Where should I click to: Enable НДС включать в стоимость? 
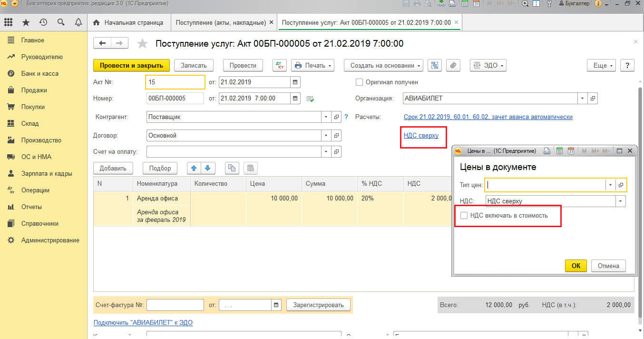click(464, 216)
